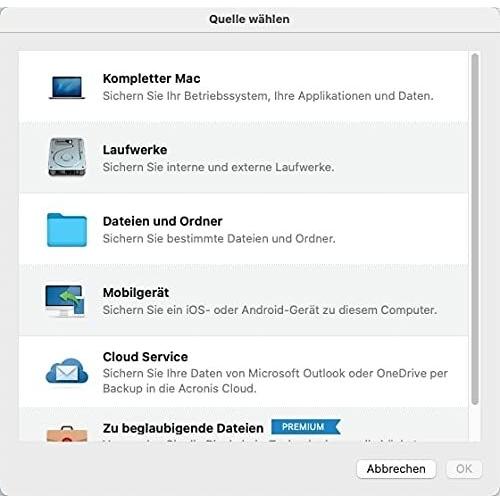
Task: Click the Mobilgerät monitor-with-arrow icon
Action: [65, 301]
